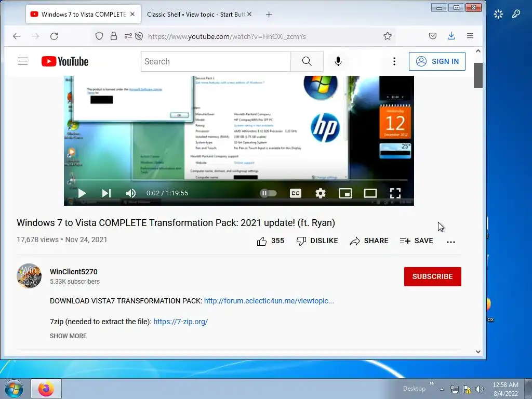The image size is (532, 399).
Task: View site security padlock info
Action: [x=114, y=36]
